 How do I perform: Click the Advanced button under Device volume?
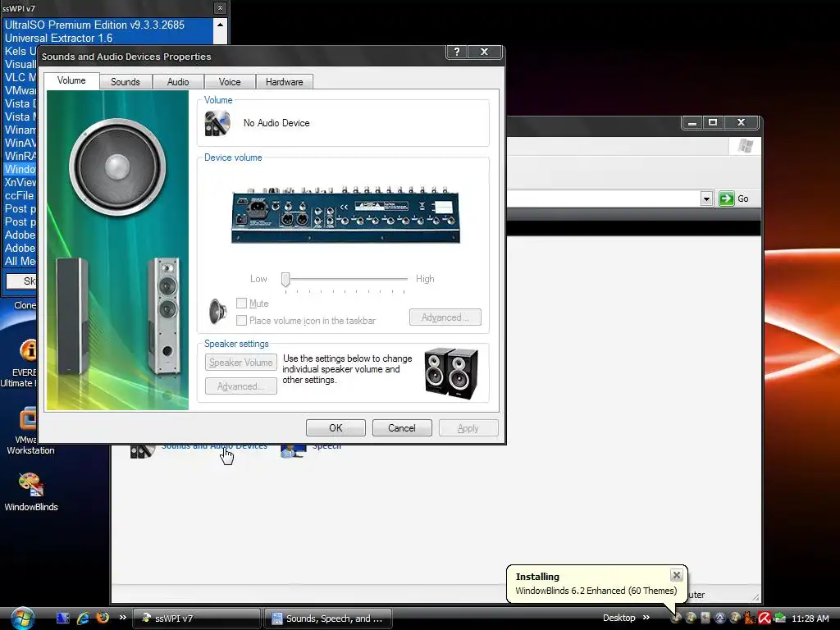(x=445, y=317)
